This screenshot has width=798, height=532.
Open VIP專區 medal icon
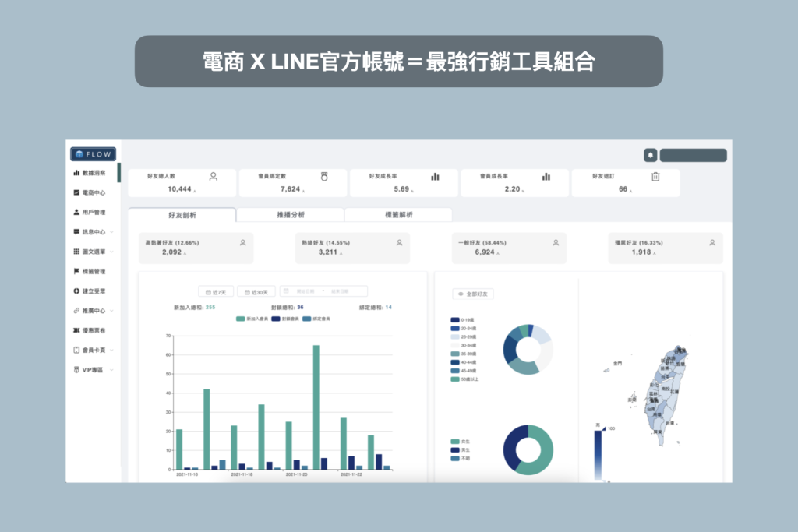(x=76, y=370)
